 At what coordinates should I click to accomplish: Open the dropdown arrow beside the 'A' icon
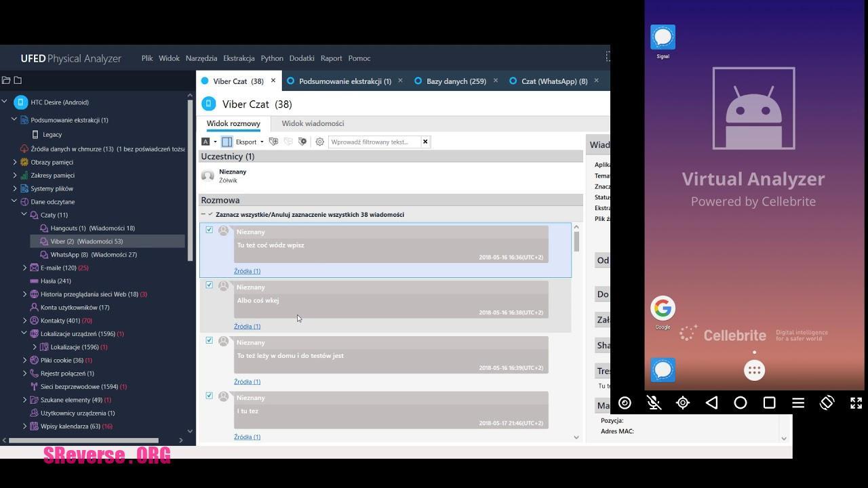[x=215, y=142]
